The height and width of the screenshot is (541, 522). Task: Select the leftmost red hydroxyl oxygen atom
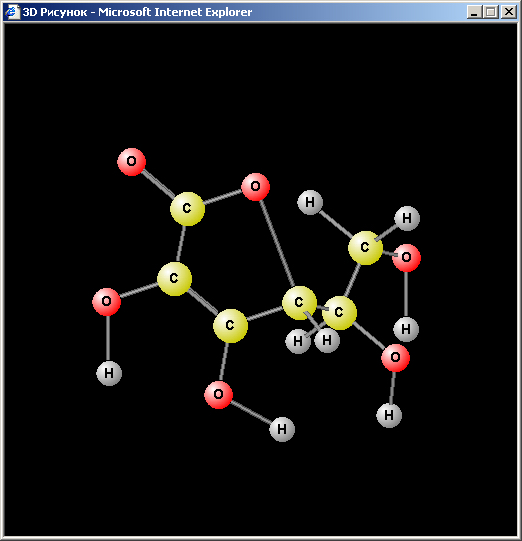click(x=107, y=302)
